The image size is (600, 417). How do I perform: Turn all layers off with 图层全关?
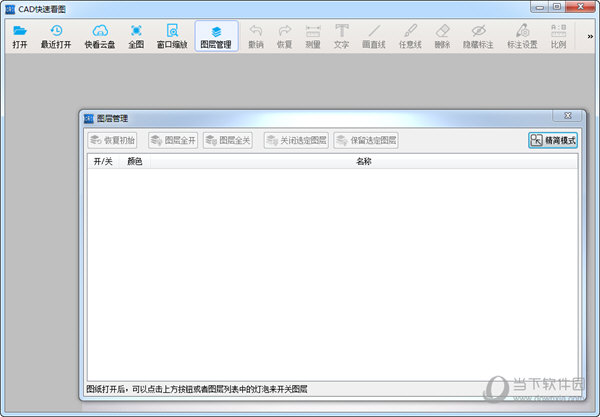[228, 140]
